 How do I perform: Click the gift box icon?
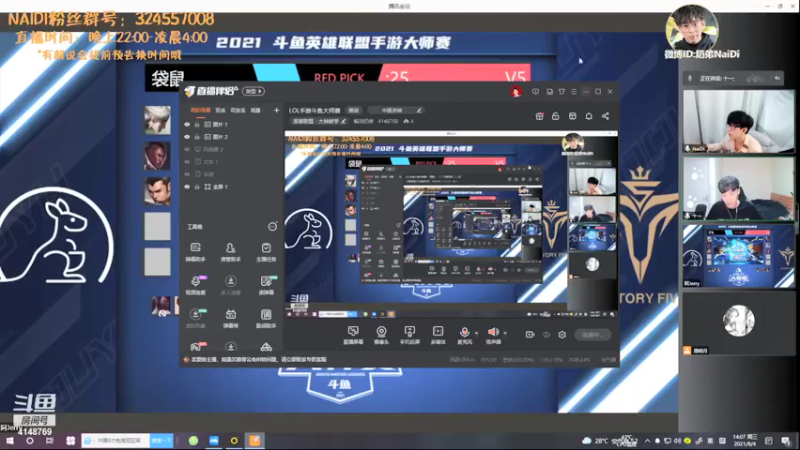(539, 116)
